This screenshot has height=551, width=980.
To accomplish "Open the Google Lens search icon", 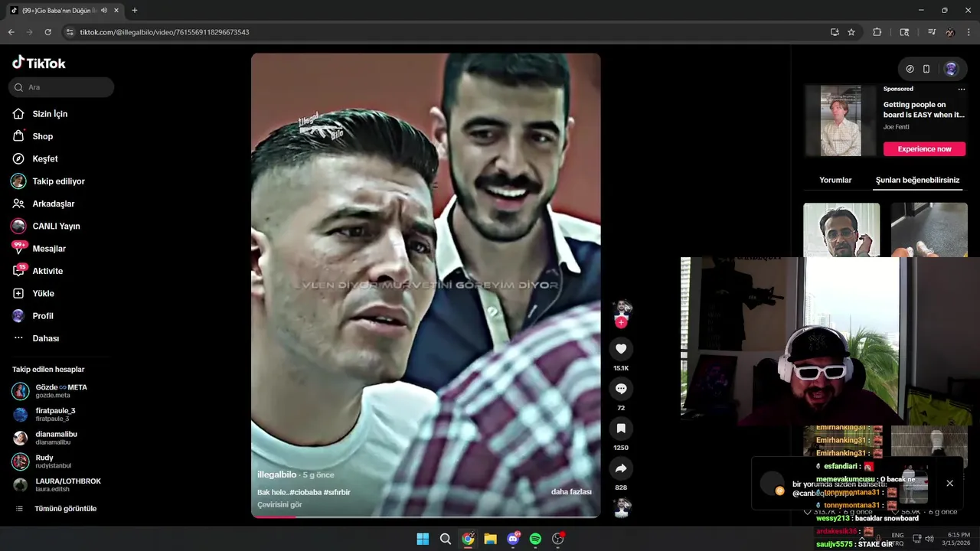I will (904, 32).
